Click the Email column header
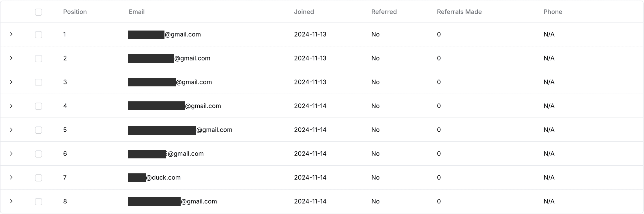Image resolution: width=644 pixels, height=214 pixels. [x=137, y=12]
